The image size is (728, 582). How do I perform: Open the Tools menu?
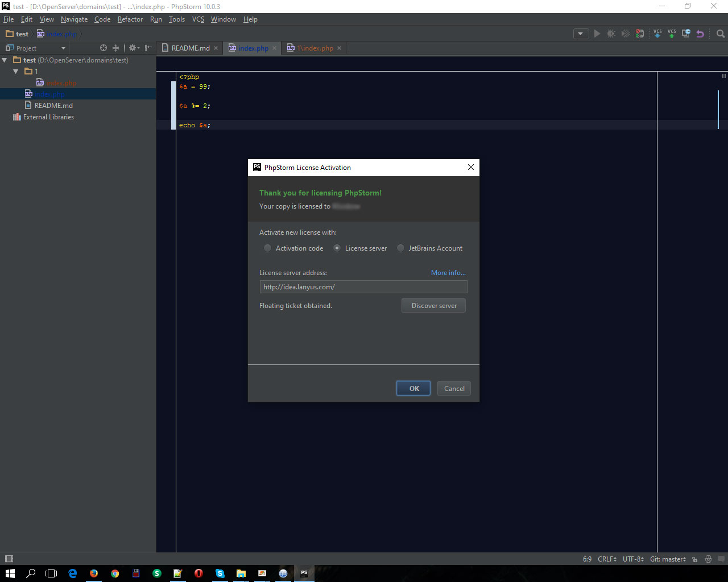pyautogui.click(x=177, y=19)
